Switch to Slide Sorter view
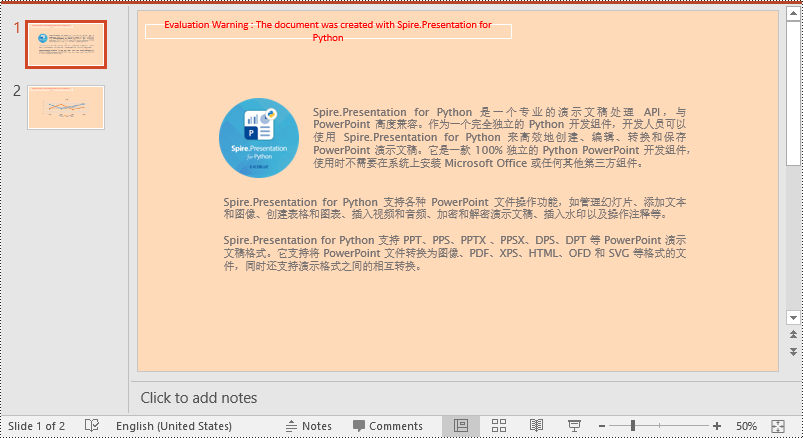 [499, 426]
